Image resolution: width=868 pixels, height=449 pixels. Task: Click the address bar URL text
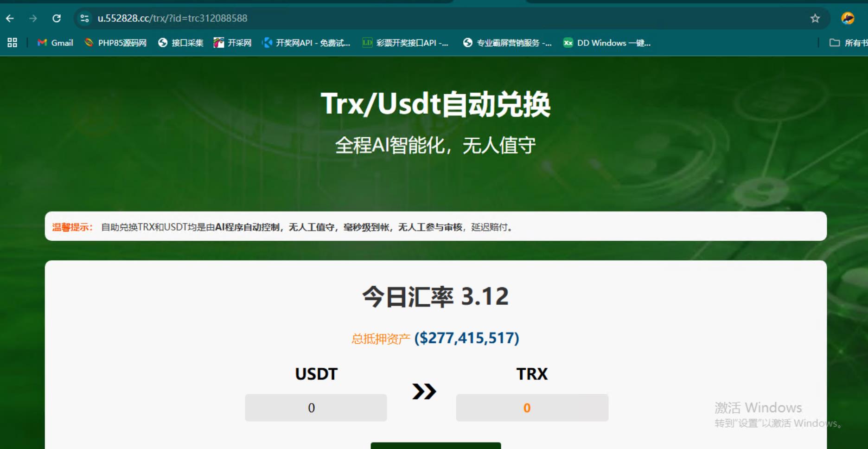tap(172, 18)
